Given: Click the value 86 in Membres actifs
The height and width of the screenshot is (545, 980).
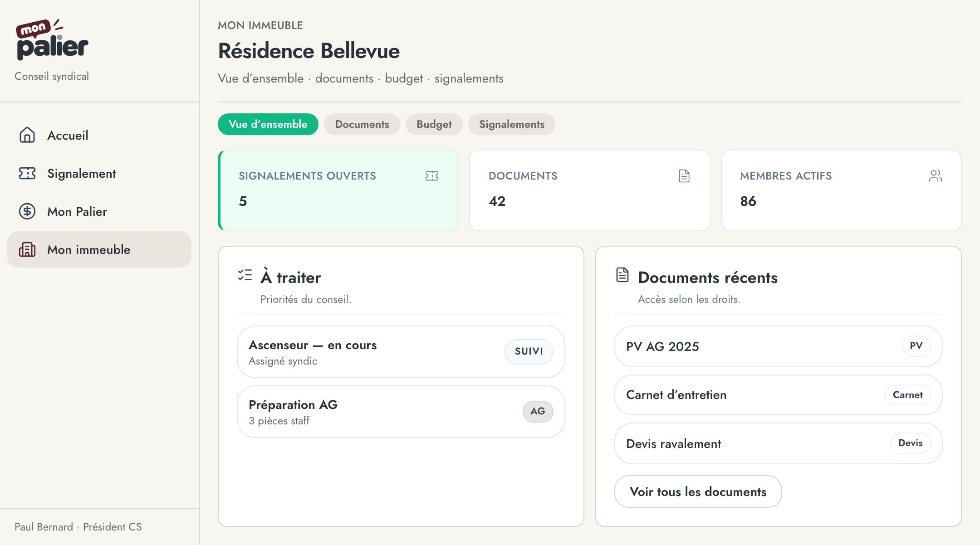Looking at the screenshot, I should point(749,201).
